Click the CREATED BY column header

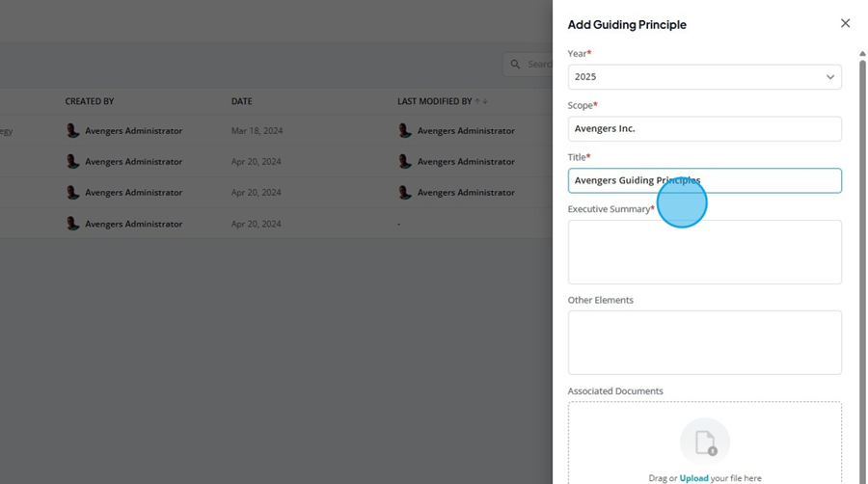(89, 101)
